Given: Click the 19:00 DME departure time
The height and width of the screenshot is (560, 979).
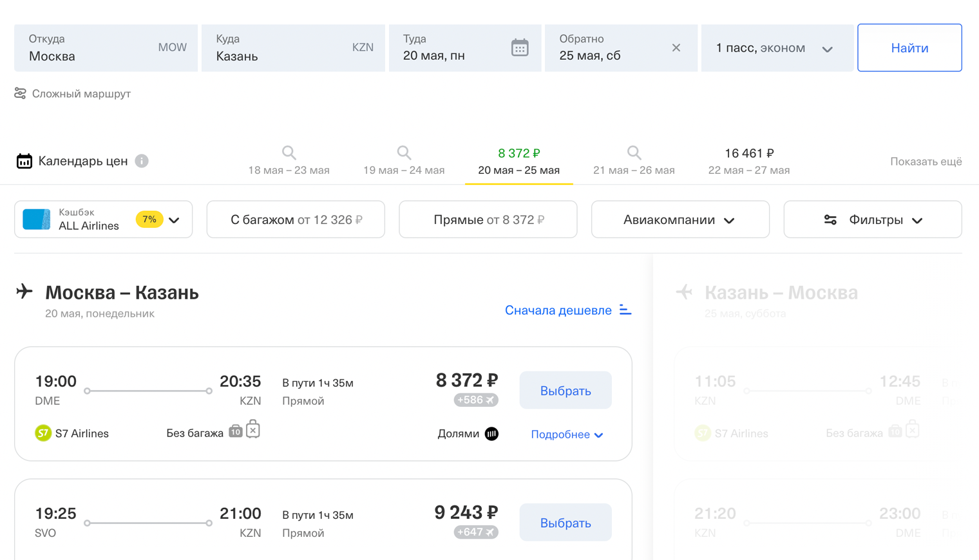Looking at the screenshot, I should click(55, 382).
